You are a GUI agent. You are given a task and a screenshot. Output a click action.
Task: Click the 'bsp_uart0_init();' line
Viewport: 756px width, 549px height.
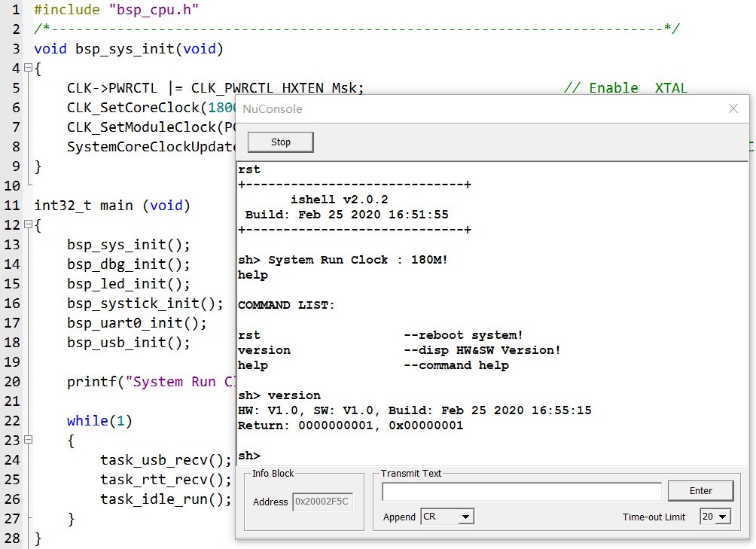(x=137, y=323)
